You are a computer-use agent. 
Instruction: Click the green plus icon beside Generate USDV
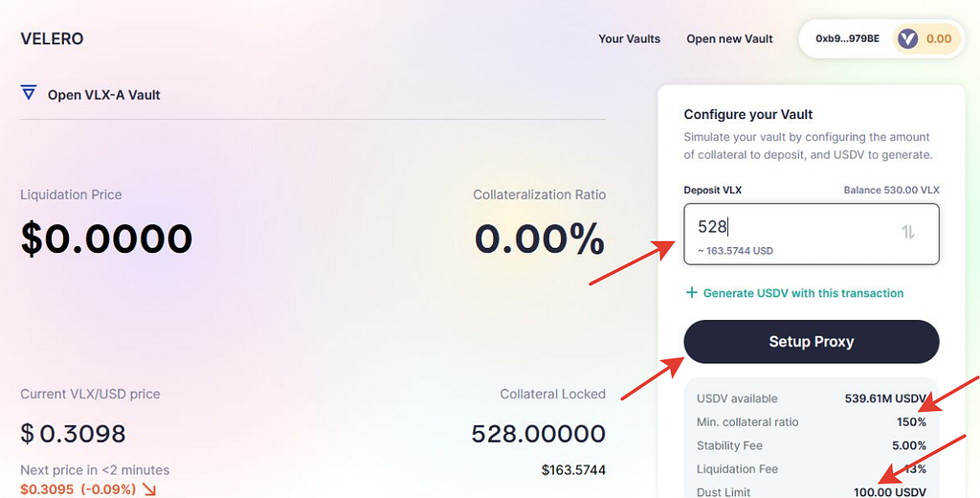[691, 293]
